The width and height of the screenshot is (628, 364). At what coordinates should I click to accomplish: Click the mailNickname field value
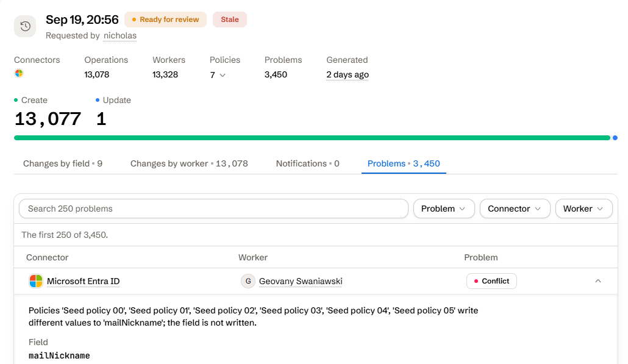[59, 355]
